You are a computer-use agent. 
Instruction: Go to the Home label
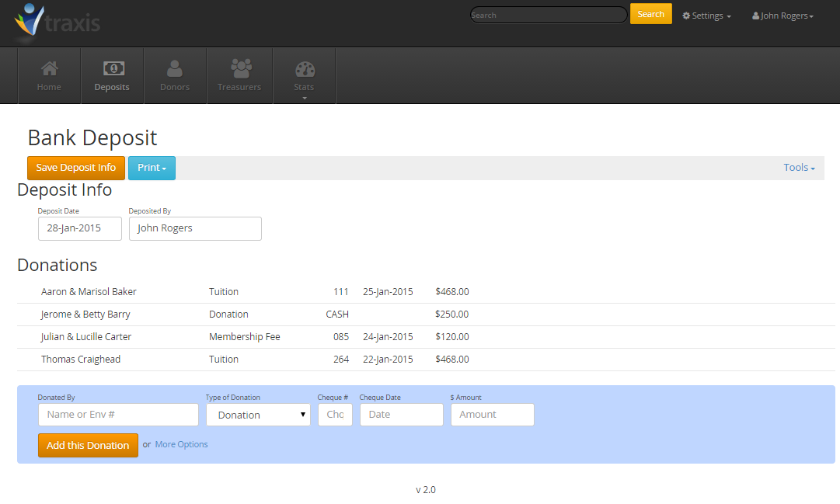coord(49,87)
